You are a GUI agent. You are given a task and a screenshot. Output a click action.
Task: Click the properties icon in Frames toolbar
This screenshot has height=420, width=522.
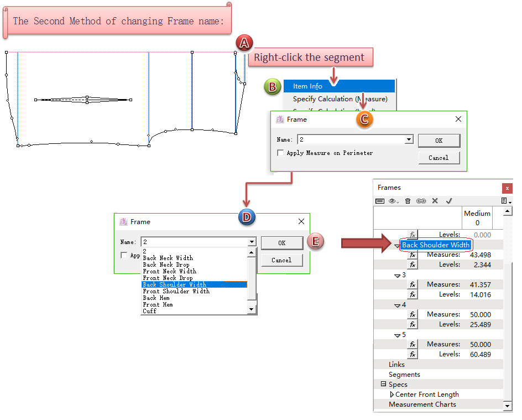coord(380,201)
